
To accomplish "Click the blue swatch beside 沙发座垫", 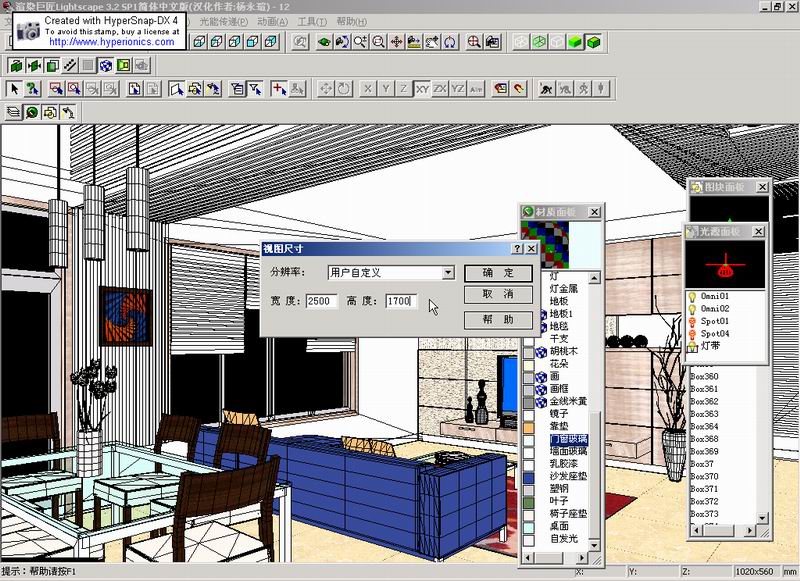I will tap(529, 477).
